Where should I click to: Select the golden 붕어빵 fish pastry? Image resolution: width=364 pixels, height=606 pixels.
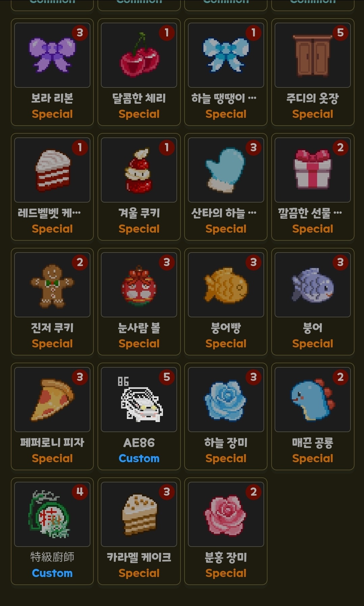tap(226, 301)
